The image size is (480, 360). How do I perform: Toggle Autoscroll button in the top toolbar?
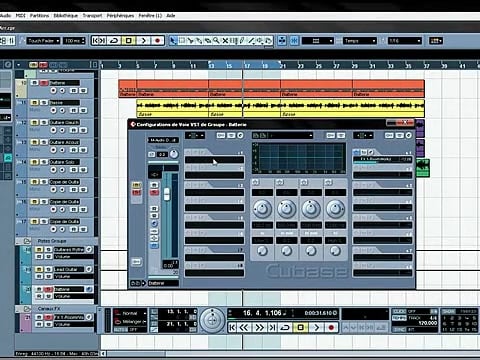pyautogui.click(x=282, y=41)
